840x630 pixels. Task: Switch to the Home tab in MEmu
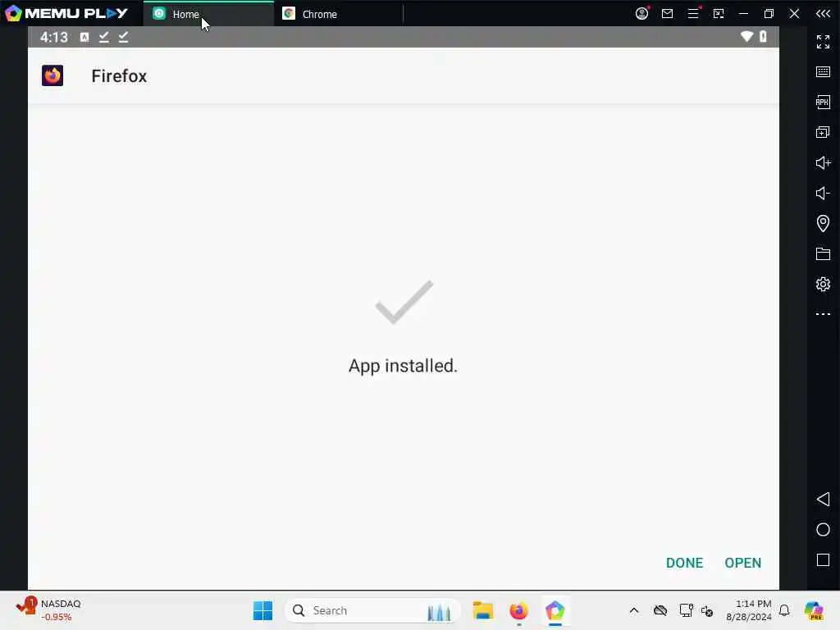[208, 14]
